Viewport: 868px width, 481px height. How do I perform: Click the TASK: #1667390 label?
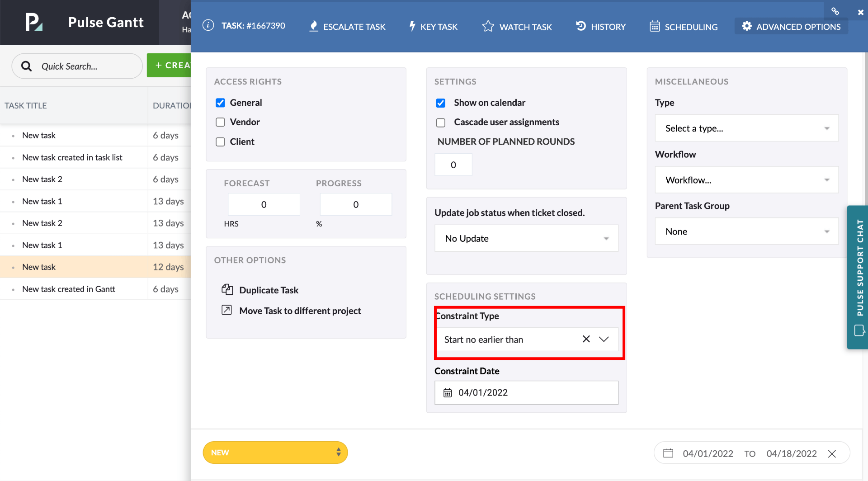click(x=253, y=26)
